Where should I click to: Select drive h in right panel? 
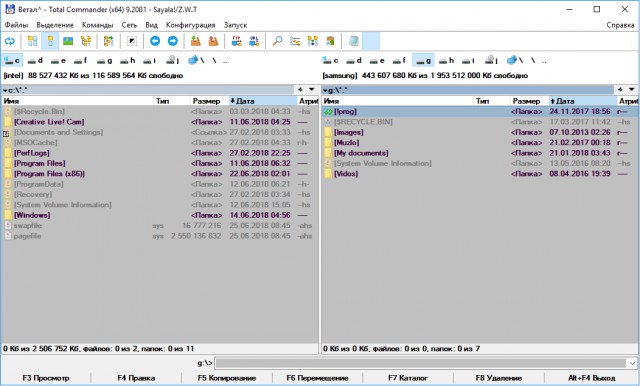pyautogui.click(x=447, y=61)
